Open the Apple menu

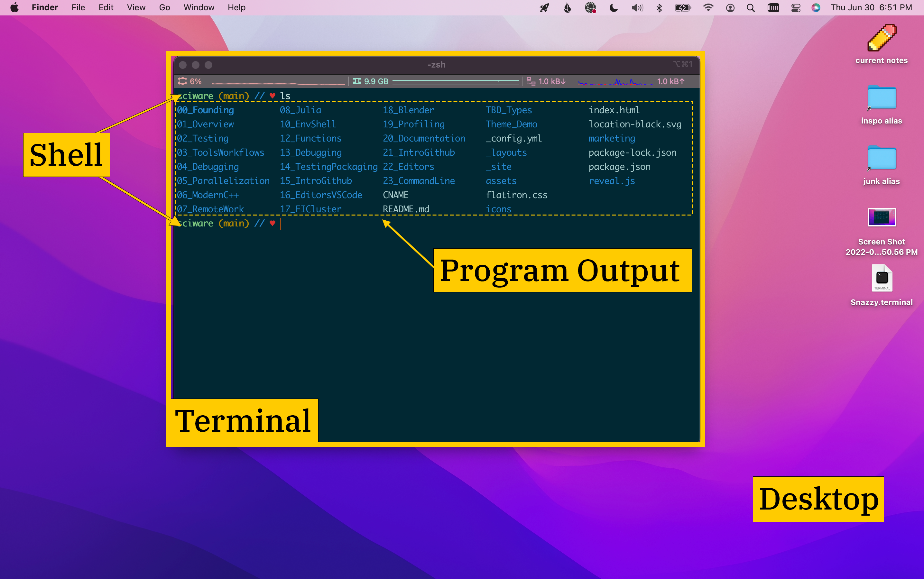(14, 8)
